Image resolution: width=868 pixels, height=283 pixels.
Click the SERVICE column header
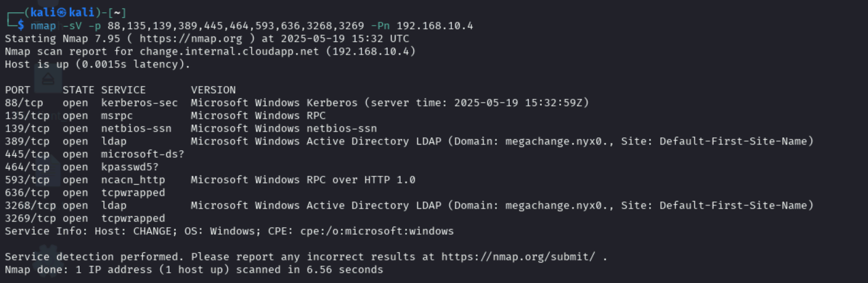coord(123,90)
